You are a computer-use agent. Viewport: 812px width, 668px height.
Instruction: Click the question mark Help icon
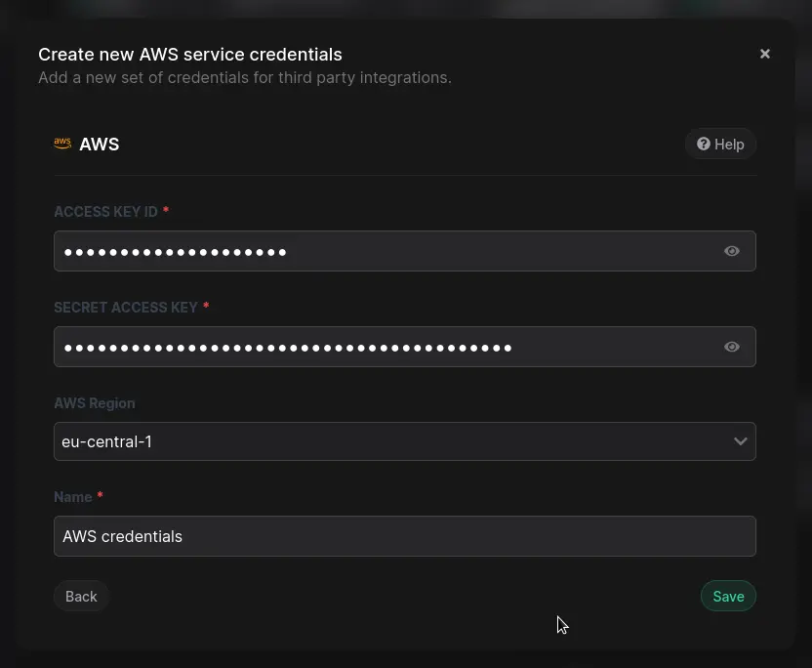703,144
